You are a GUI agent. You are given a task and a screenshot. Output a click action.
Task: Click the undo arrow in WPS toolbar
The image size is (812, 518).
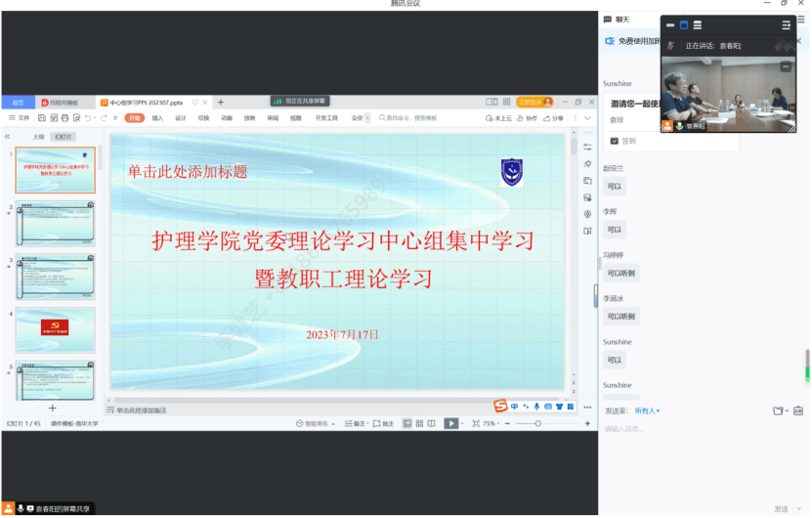[89, 117]
